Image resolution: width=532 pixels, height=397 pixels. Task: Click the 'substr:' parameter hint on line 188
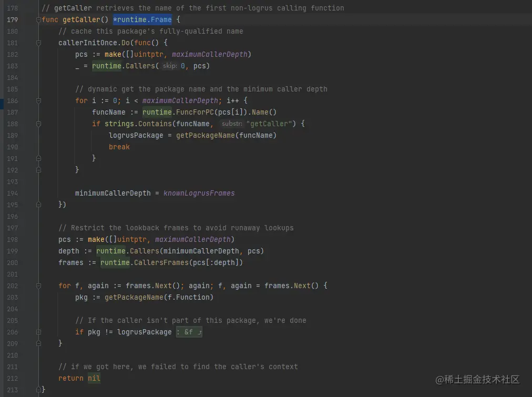pyautogui.click(x=232, y=124)
